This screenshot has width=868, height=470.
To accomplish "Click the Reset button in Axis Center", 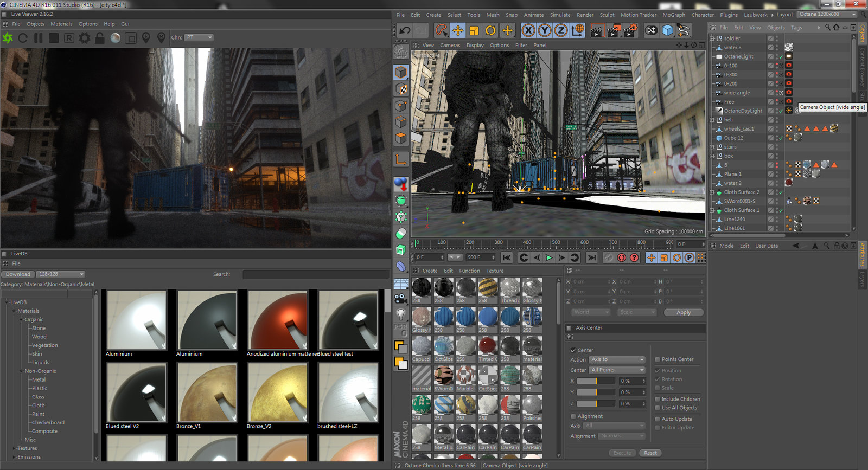I will [x=650, y=453].
